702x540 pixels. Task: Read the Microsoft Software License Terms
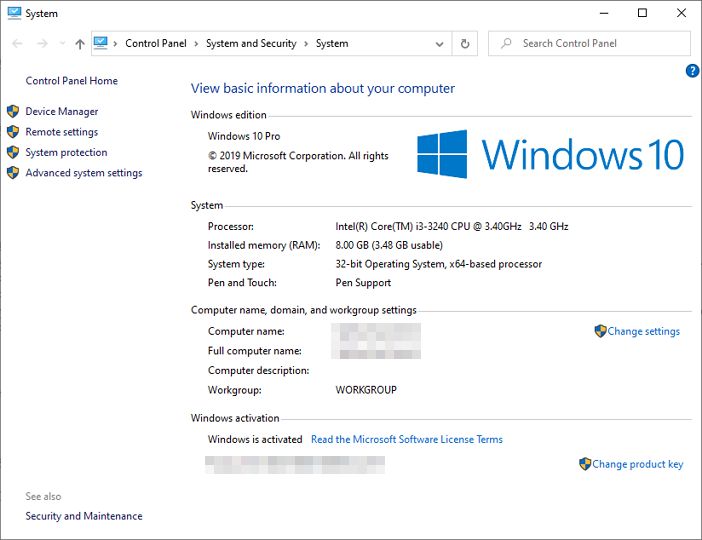(x=407, y=439)
